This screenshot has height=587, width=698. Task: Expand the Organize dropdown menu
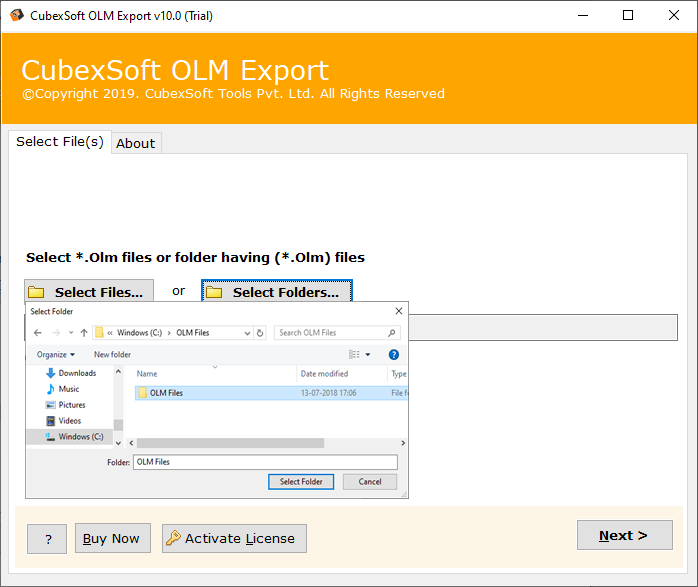(x=55, y=354)
